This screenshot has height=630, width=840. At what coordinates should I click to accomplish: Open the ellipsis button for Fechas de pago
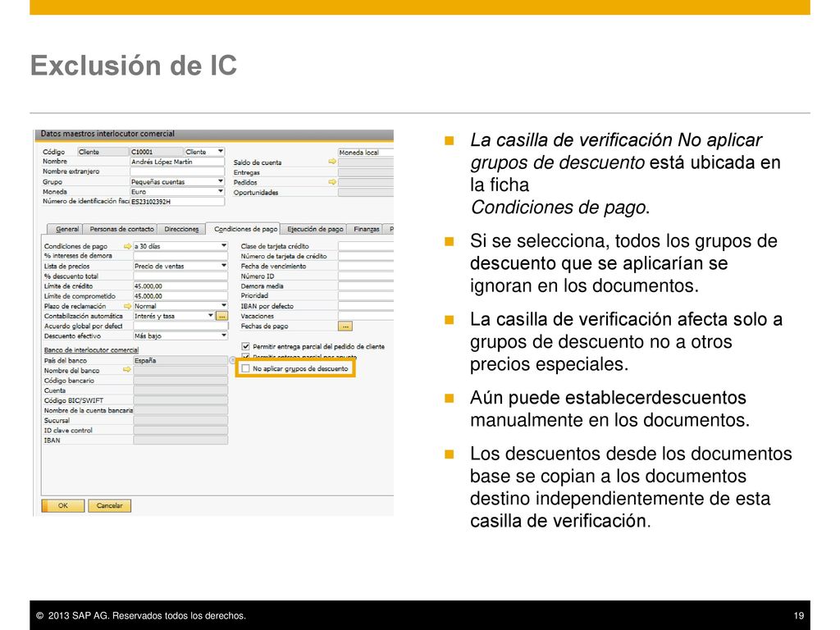(345, 326)
